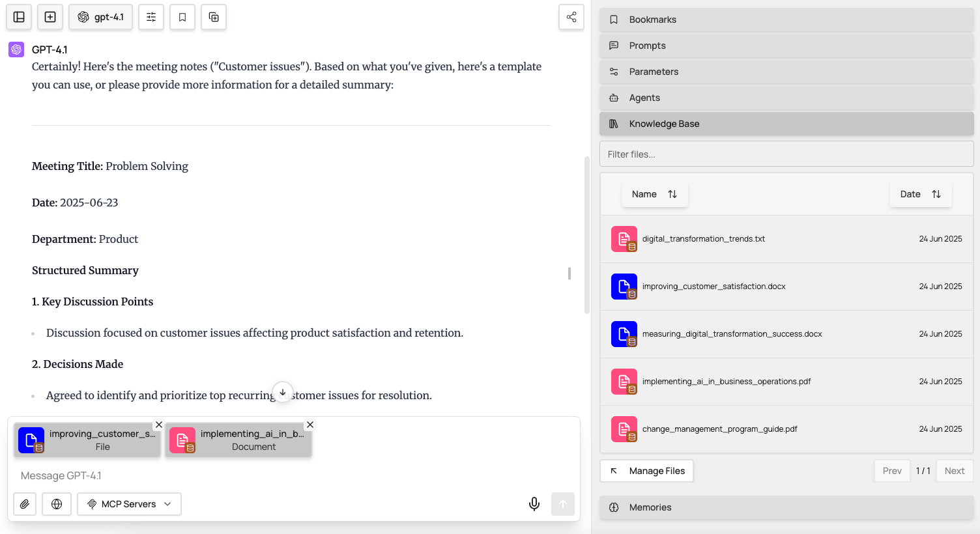Select implementing_ai_in_business_operations.pdf file name

pos(727,382)
